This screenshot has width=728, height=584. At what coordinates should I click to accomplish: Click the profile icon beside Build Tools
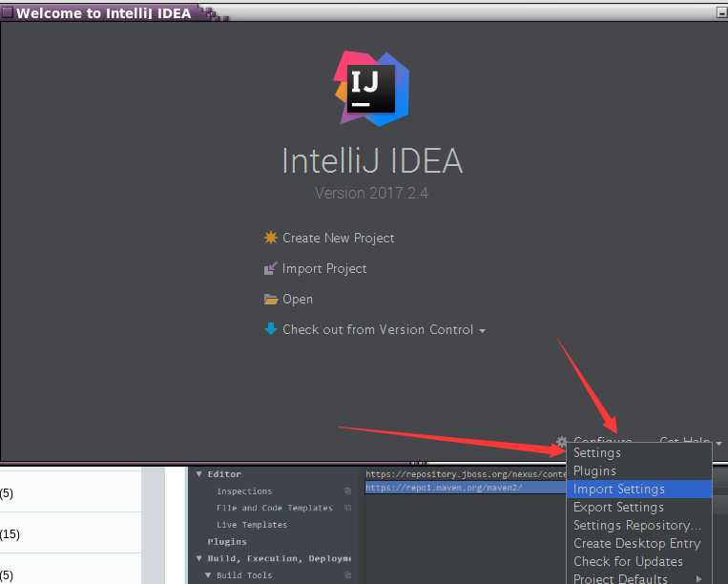pos(347,574)
